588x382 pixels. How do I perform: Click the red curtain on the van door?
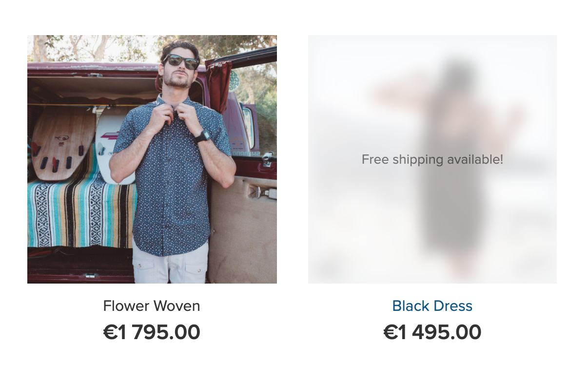tap(218, 83)
